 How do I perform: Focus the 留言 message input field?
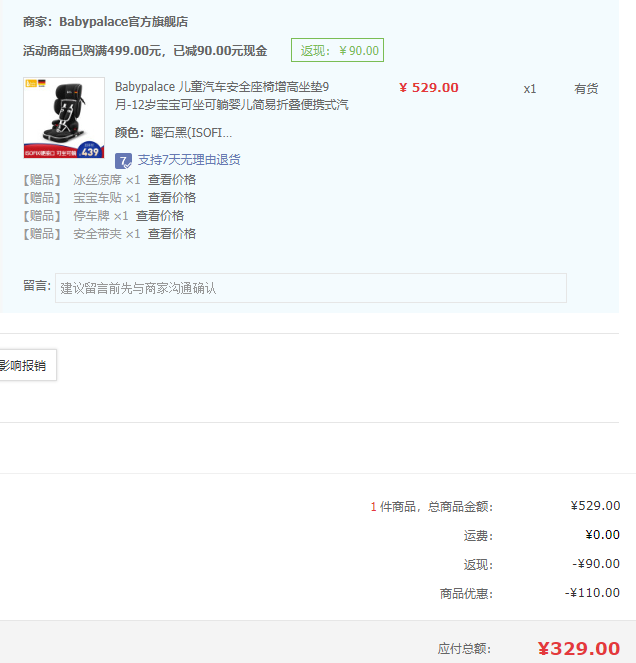(311, 288)
